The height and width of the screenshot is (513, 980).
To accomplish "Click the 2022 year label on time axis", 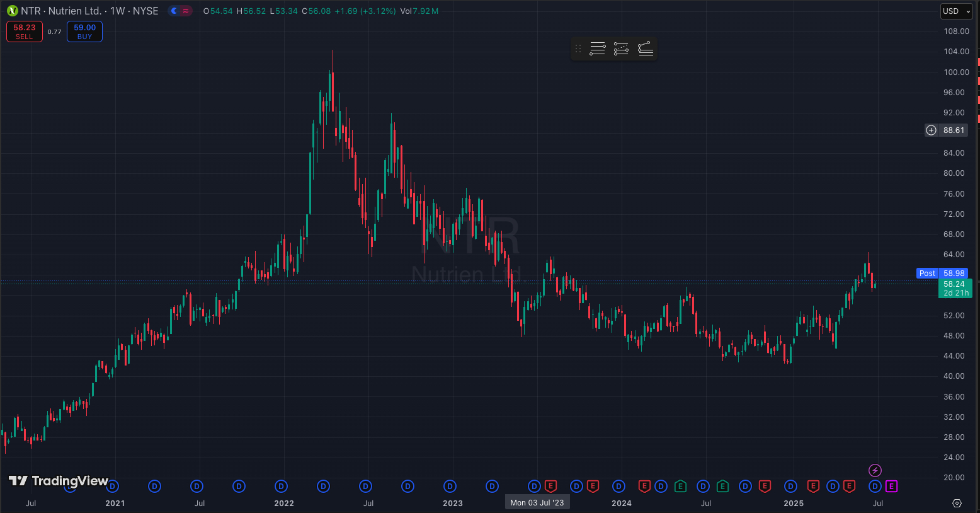I will [284, 503].
